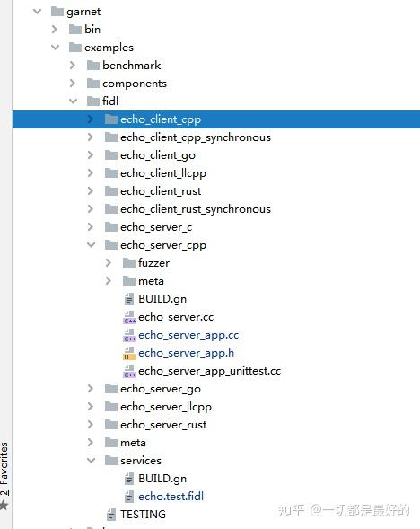The image size is (420, 529).
Task: Click the BUILD.gn icon under echo_server_cpp
Action: click(129, 299)
